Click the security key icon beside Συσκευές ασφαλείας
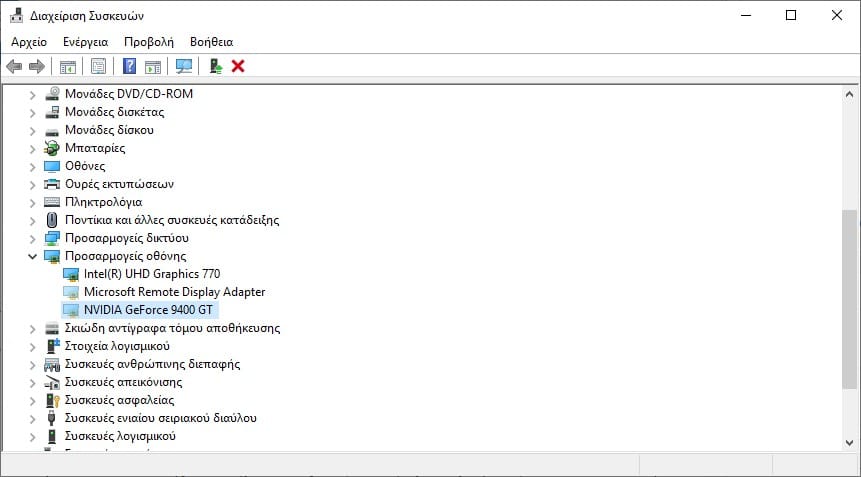The image size is (861, 477). pyautogui.click(x=52, y=400)
